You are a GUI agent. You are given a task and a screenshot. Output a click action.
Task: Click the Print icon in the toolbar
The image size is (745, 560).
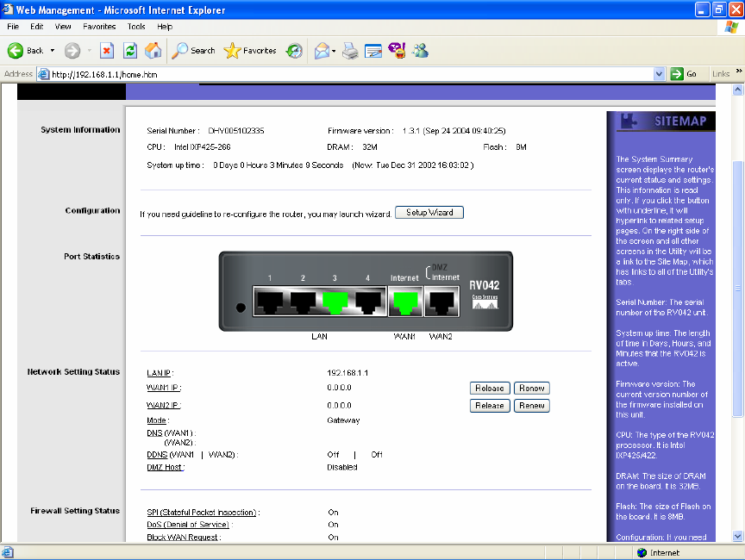(349, 51)
